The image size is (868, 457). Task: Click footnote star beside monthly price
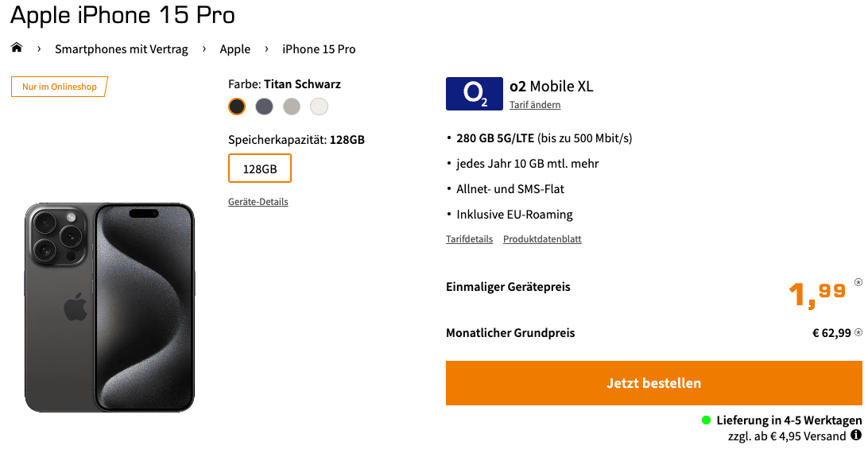click(858, 332)
